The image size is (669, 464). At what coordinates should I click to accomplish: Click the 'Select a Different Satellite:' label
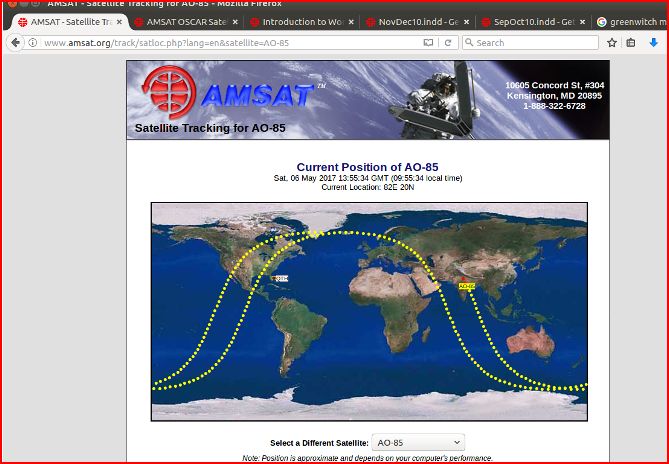(319, 443)
